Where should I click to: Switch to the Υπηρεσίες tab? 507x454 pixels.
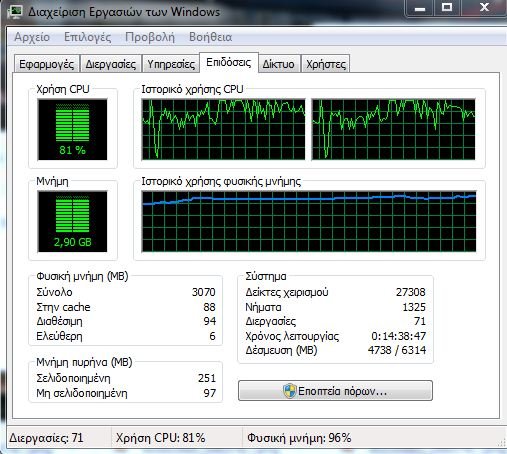[x=171, y=64]
